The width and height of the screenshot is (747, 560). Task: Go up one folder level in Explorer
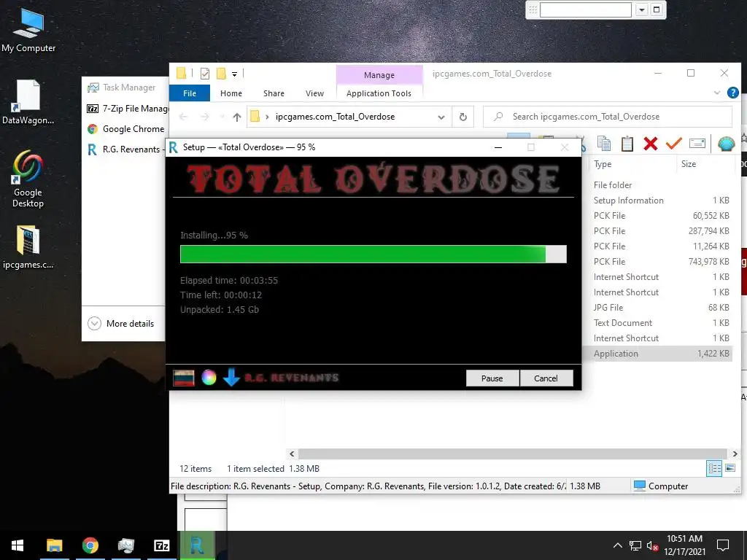(237, 117)
